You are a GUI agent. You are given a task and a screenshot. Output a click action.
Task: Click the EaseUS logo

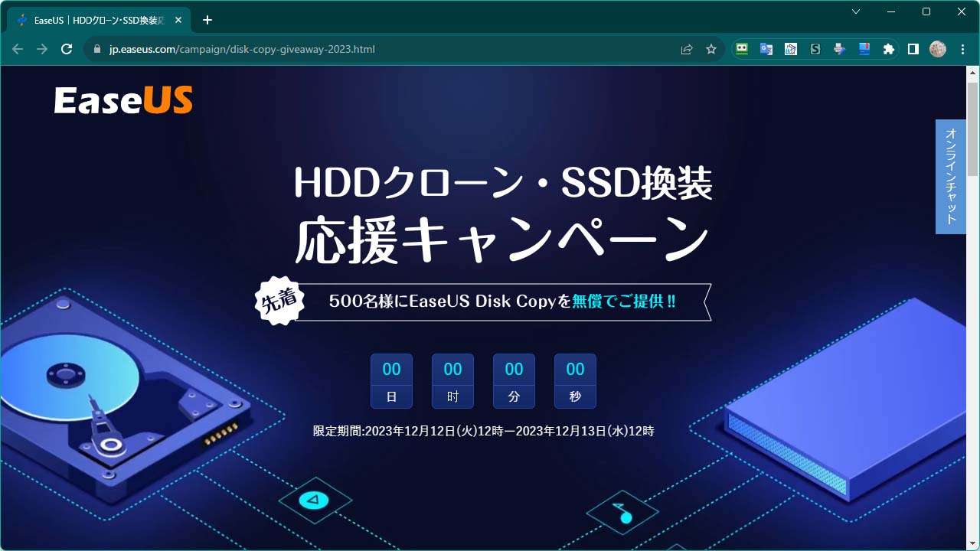(x=123, y=99)
